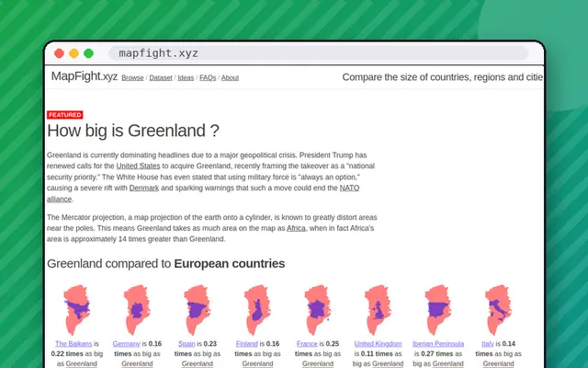Follow the United States link in paragraph
The width and height of the screenshot is (588, 368).
[138, 166]
